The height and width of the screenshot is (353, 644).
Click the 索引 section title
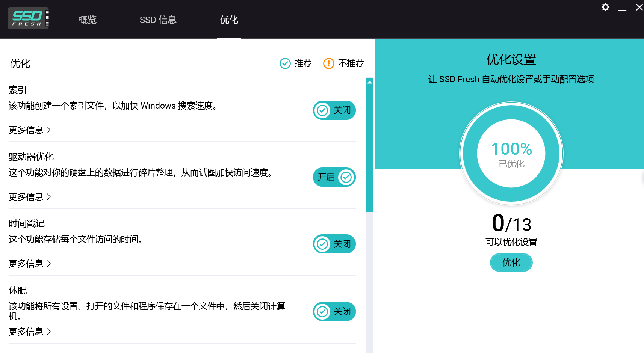tap(18, 90)
